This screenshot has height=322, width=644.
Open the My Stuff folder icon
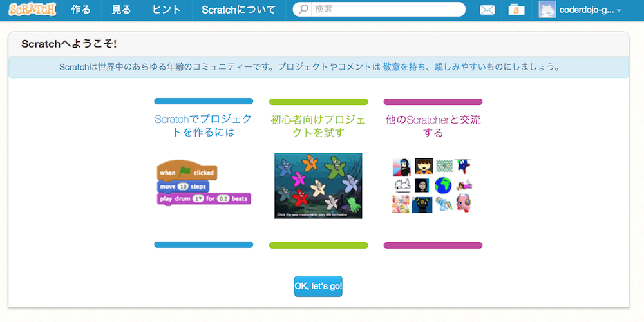[516, 10]
